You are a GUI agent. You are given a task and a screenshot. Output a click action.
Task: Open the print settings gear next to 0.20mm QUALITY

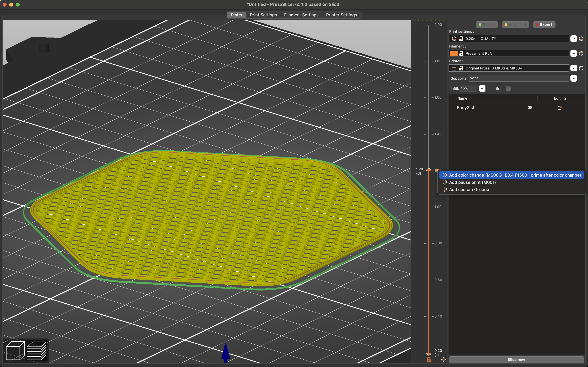581,38
